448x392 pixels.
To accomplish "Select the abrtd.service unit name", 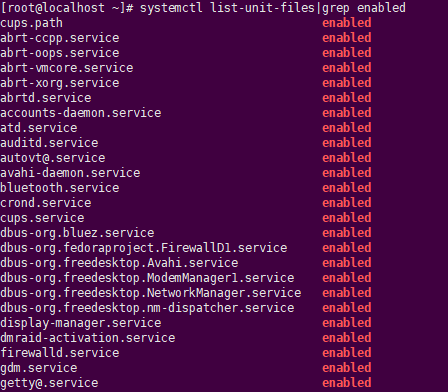I will tap(46, 98).
